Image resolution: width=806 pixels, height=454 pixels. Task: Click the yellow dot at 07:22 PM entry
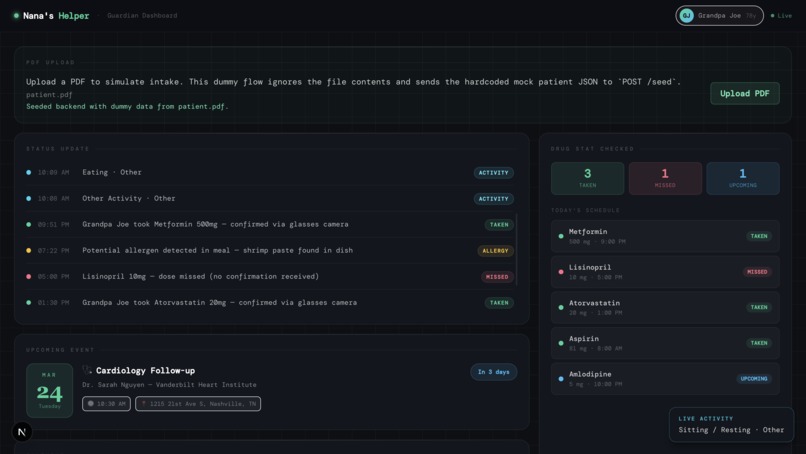(x=29, y=250)
